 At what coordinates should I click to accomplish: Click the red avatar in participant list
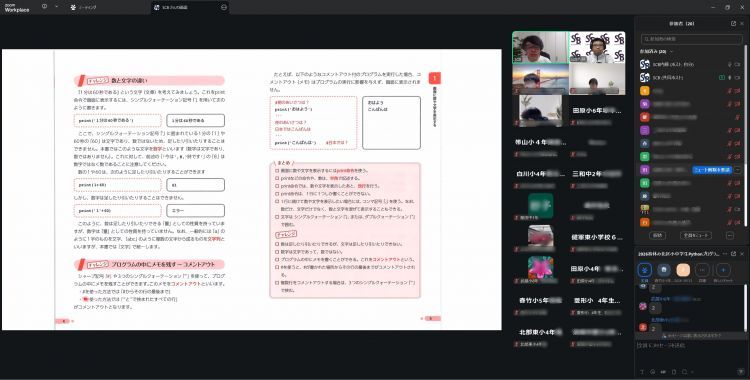point(645,117)
